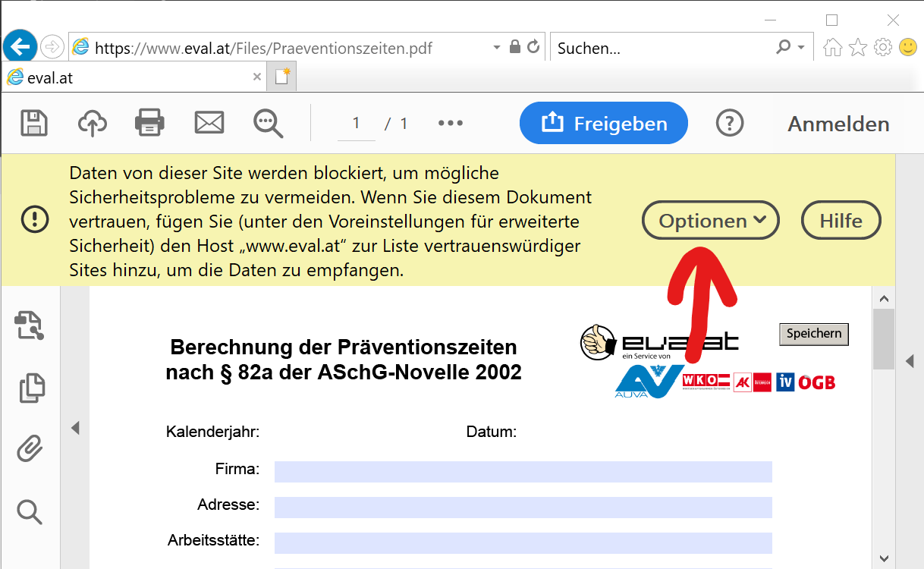Open the browser home icon

click(832, 48)
